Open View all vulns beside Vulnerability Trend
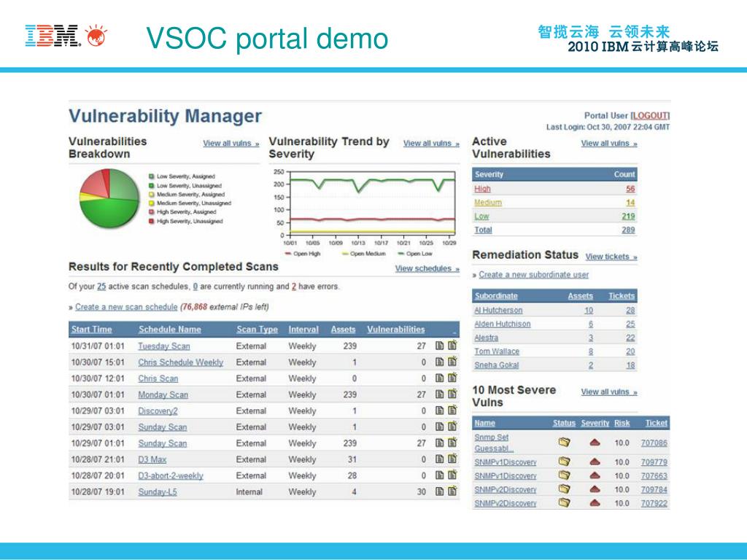The width and height of the screenshot is (747, 560). [431, 144]
